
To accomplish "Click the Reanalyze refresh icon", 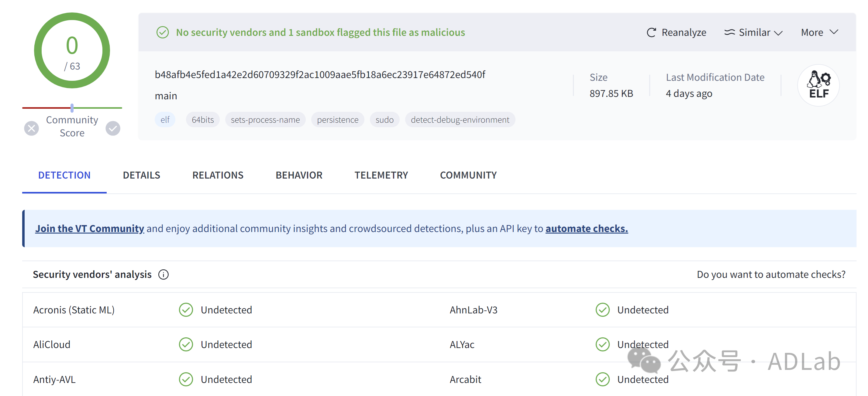I will coord(651,32).
